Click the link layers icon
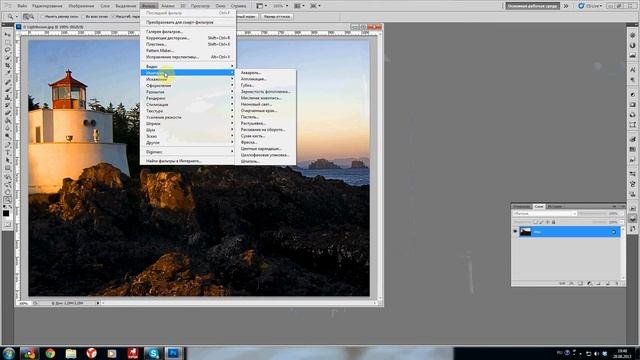 [562, 283]
